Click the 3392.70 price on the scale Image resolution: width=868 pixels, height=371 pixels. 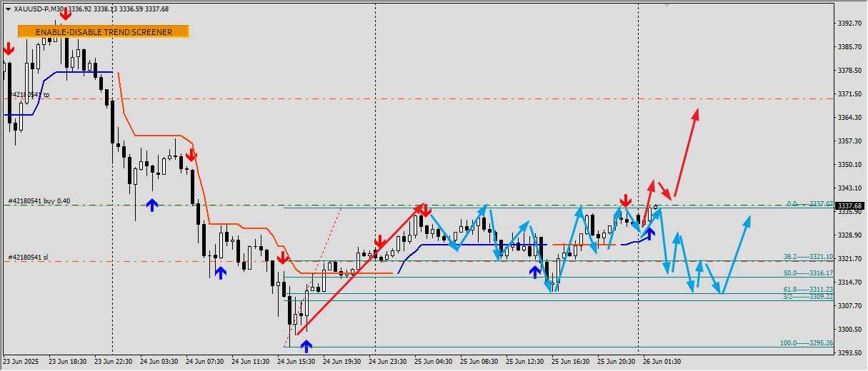coord(850,24)
